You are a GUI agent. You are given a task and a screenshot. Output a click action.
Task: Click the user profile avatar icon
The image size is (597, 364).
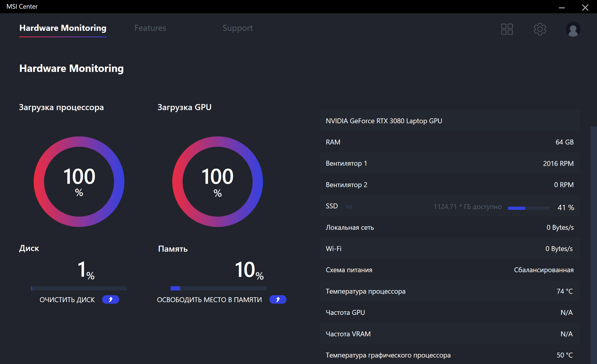click(x=573, y=29)
